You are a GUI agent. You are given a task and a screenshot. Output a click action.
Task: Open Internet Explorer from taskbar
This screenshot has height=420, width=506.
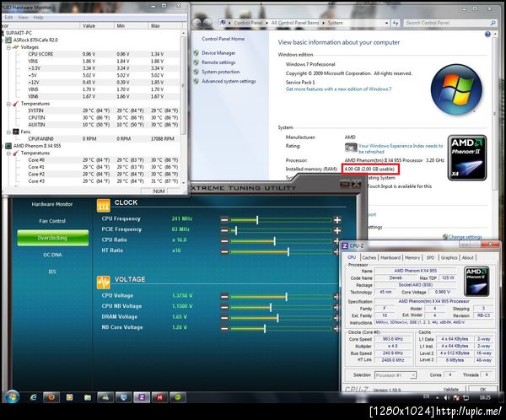[33, 397]
